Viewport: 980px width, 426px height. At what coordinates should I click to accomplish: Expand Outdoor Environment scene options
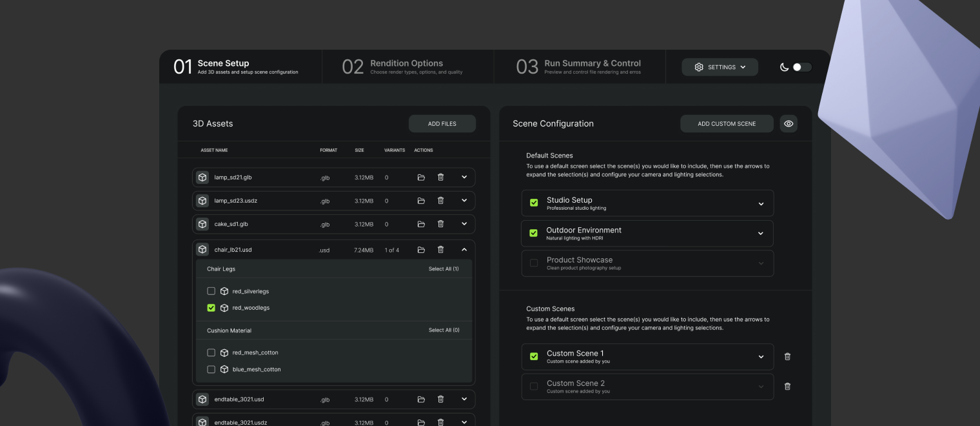pyautogui.click(x=761, y=234)
